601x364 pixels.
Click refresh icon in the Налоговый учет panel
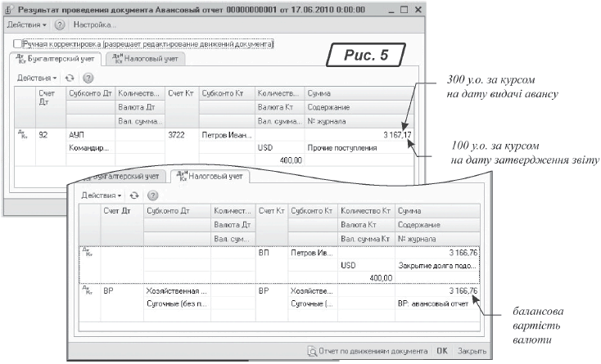[135, 195]
